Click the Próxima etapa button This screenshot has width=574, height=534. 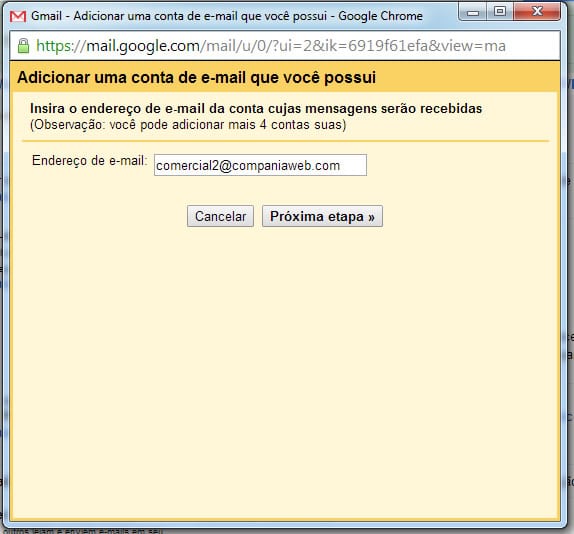tap(322, 216)
